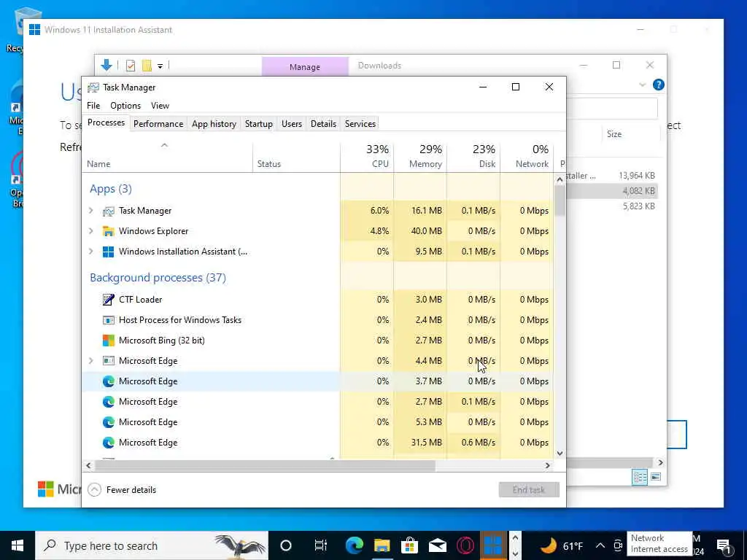
Task: Click the new folder icon in Downloads toolbar
Action: click(x=147, y=66)
